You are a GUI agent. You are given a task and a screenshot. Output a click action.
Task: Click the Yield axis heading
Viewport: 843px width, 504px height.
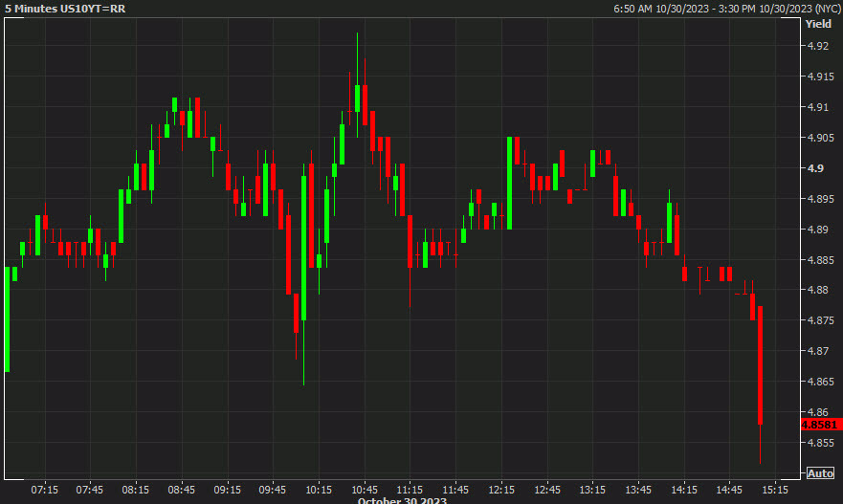818,25
